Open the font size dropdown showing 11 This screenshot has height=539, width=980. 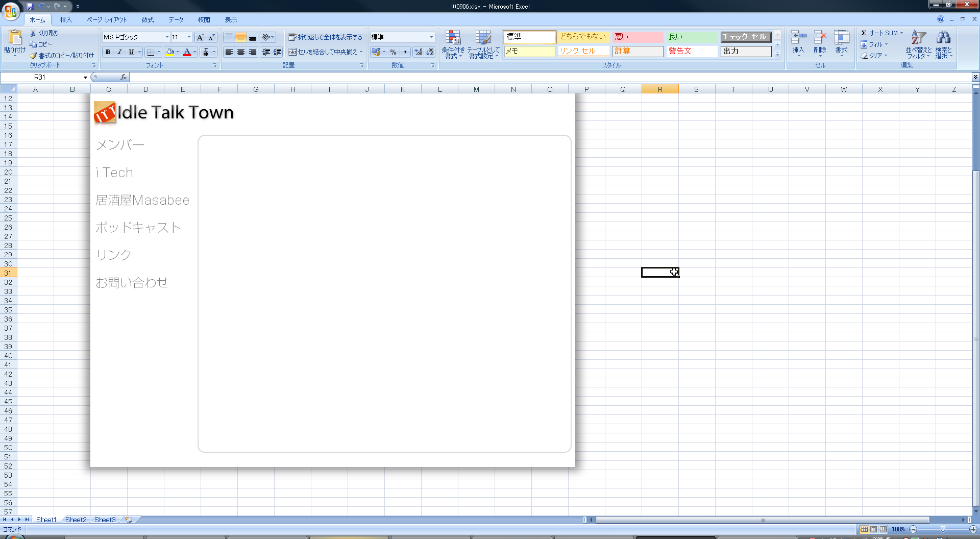click(x=189, y=37)
